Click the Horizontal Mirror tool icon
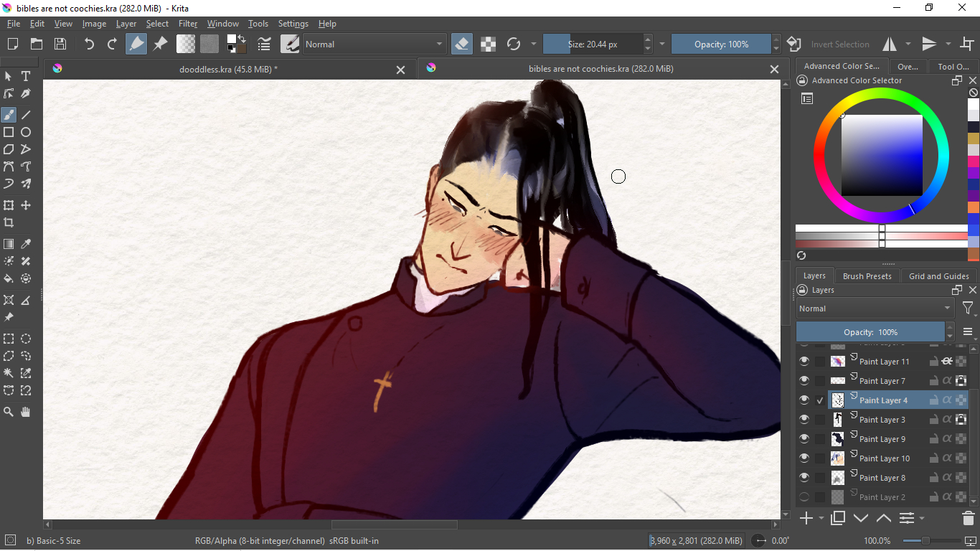This screenshot has width=980, height=551. [x=890, y=44]
